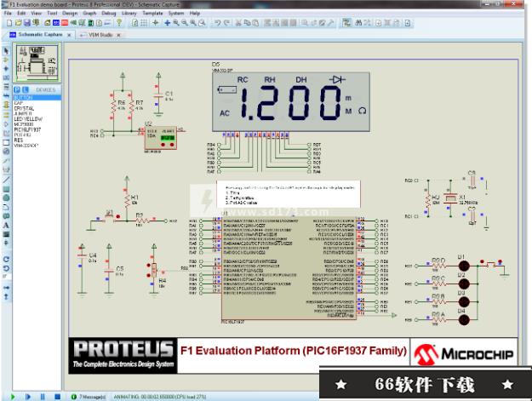Click the Play simulation button
The height and width of the screenshot is (401, 532).
pos(13,396)
